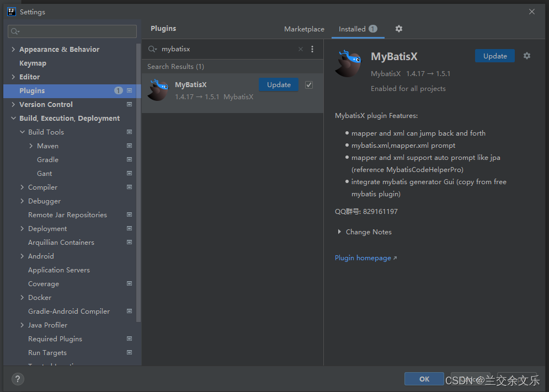
Task: Expand the Android node
Action: (x=23, y=256)
